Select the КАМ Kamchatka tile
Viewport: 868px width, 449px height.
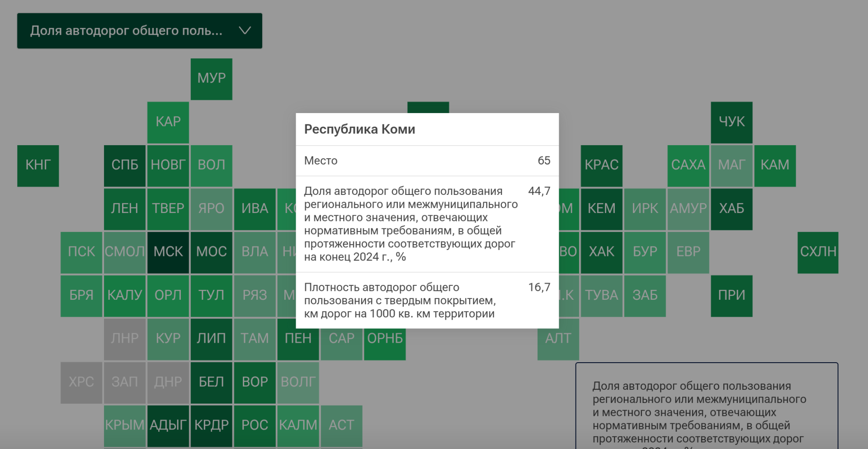pos(775,165)
